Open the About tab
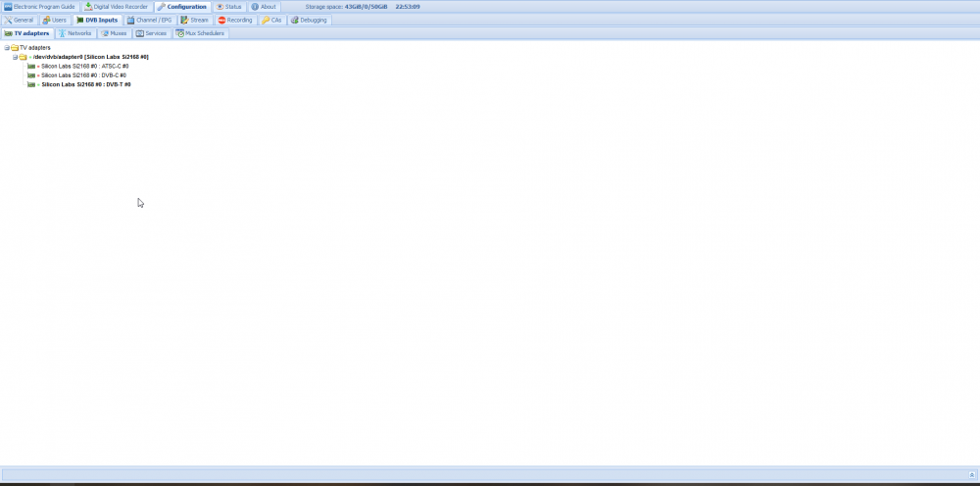The width and height of the screenshot is (980, 486). (x=264, y=7)
